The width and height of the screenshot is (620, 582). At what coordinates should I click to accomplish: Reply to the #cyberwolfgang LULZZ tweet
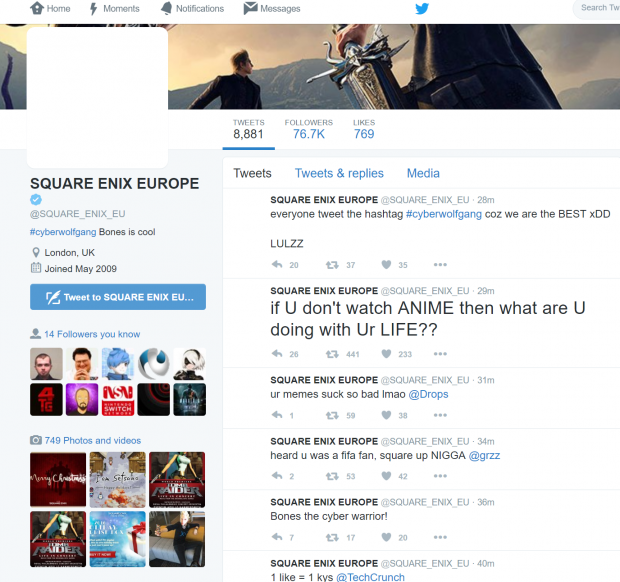(277, 265)
